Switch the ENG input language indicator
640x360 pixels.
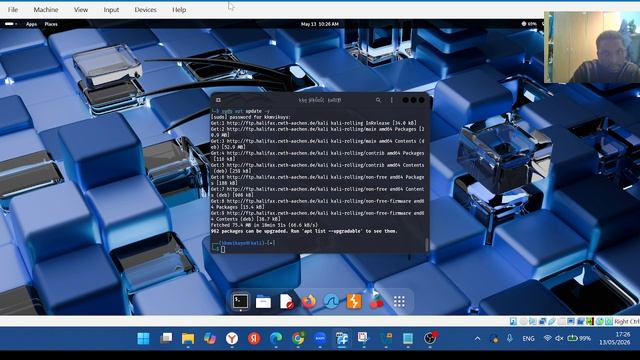pyautogui.click(x=528, y=338)
